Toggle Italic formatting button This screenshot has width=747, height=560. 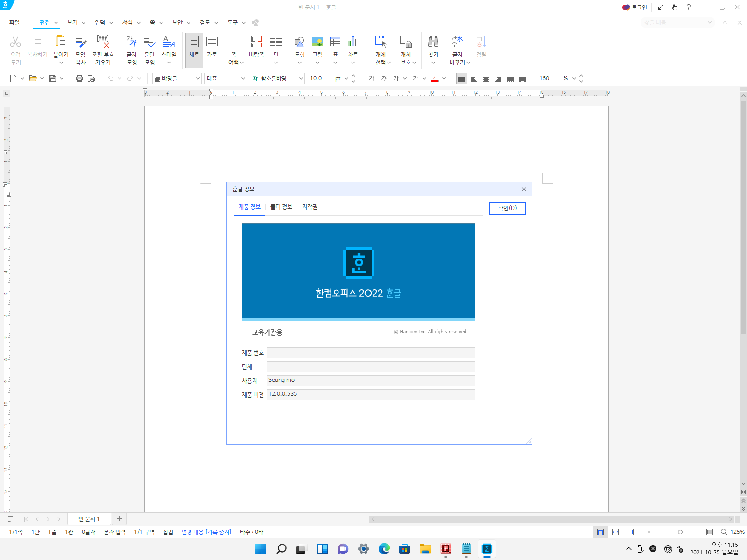(384, 78)
